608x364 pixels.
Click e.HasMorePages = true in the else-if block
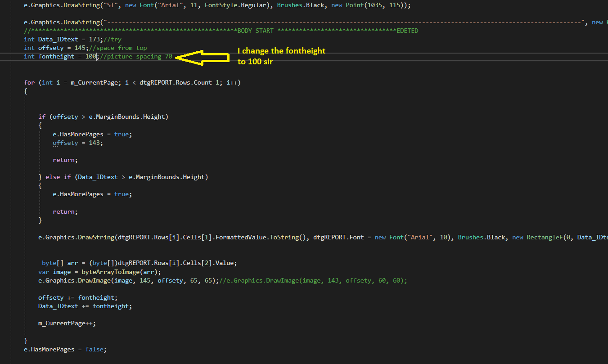coord(92,194)
